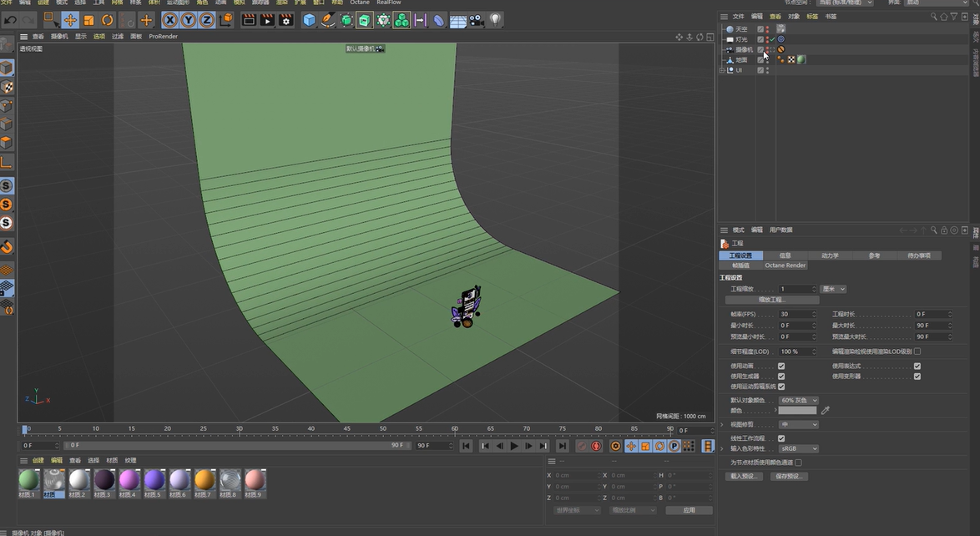This screenshot has width=980, height=536.
Task: Switch to the 信息 tab
Action: click(785, 255)
